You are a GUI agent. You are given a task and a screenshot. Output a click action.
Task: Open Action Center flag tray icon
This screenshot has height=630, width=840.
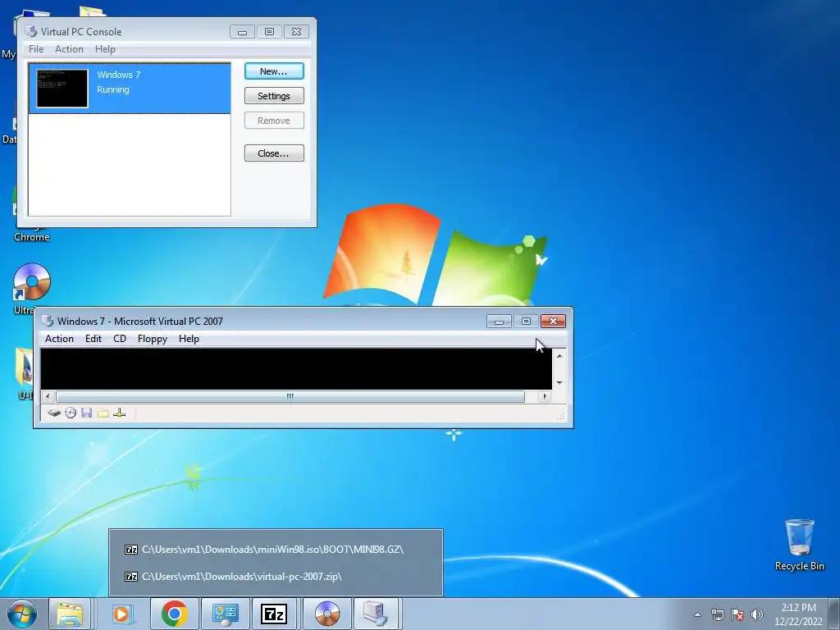coord(737,614)
